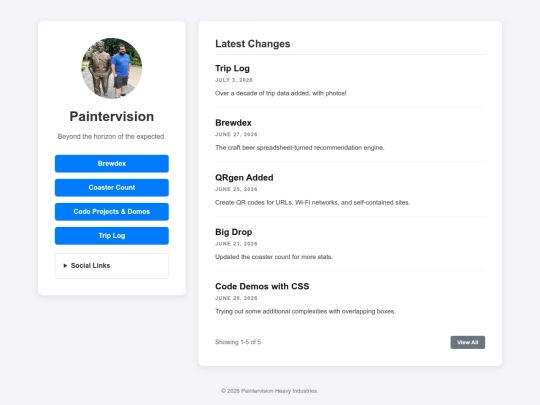Screen dimensions: 540x405
Task: Click the July 3, 2026 date label
Action: 234,80
